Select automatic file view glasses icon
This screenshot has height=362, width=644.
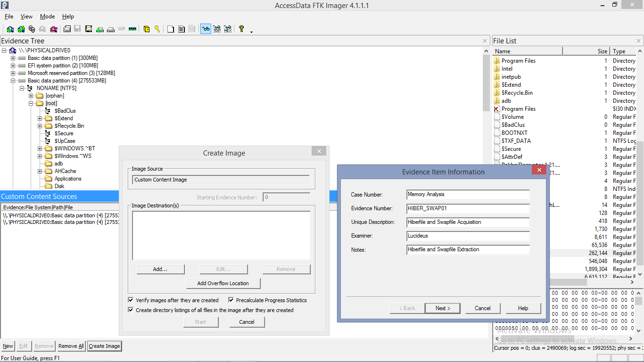206,29
